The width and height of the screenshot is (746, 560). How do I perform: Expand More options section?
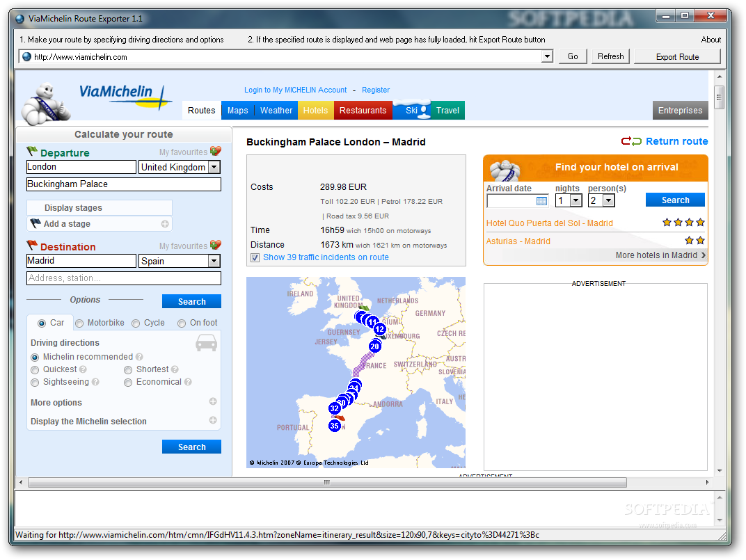(x=213, y=401)
